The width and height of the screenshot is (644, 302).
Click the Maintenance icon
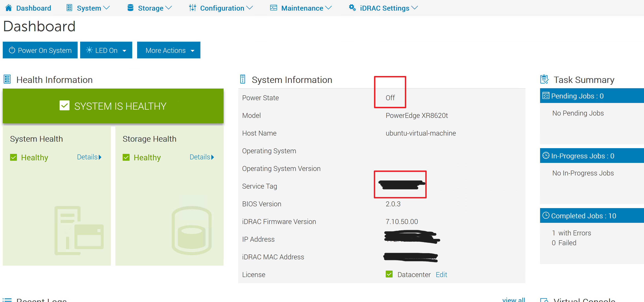click(273, 8)
